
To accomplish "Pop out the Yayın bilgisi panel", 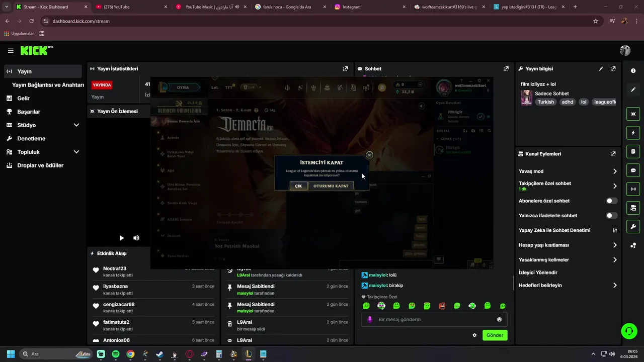I will click(x=613, y=69).
